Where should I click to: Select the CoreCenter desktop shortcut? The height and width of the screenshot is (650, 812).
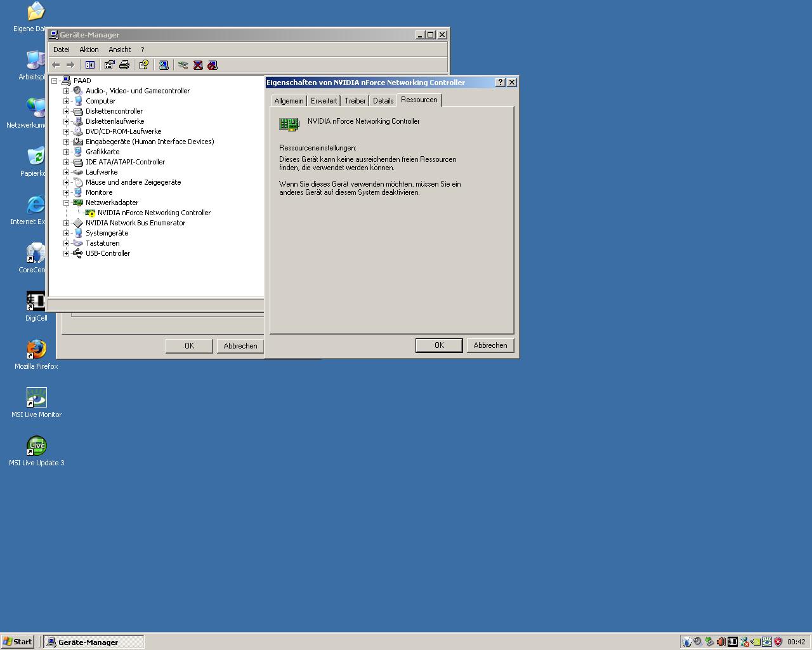[x=36, y=253]
